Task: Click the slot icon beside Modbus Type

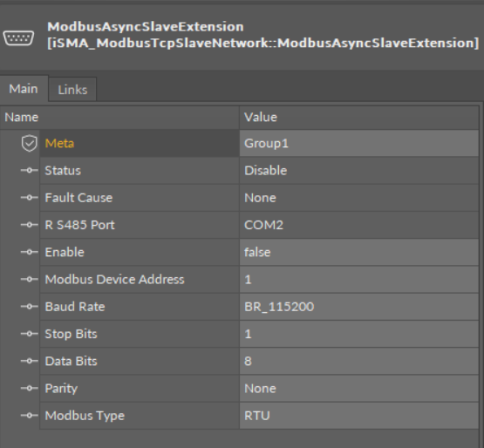Action: (x=30, y=415)
